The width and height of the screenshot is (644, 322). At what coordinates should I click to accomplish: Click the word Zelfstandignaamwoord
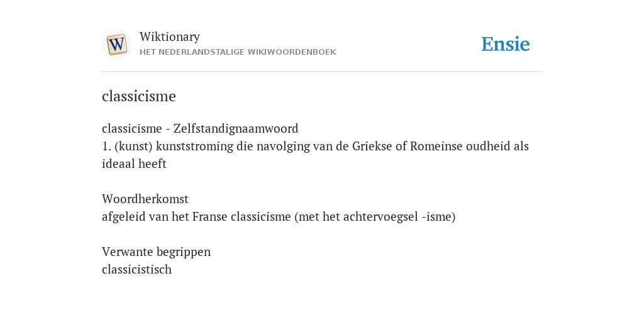click(236, 128)
